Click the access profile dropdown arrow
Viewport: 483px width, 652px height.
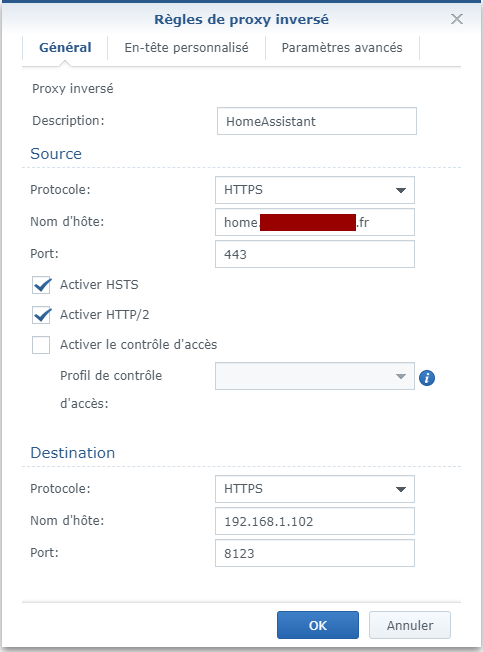[401, 376]
